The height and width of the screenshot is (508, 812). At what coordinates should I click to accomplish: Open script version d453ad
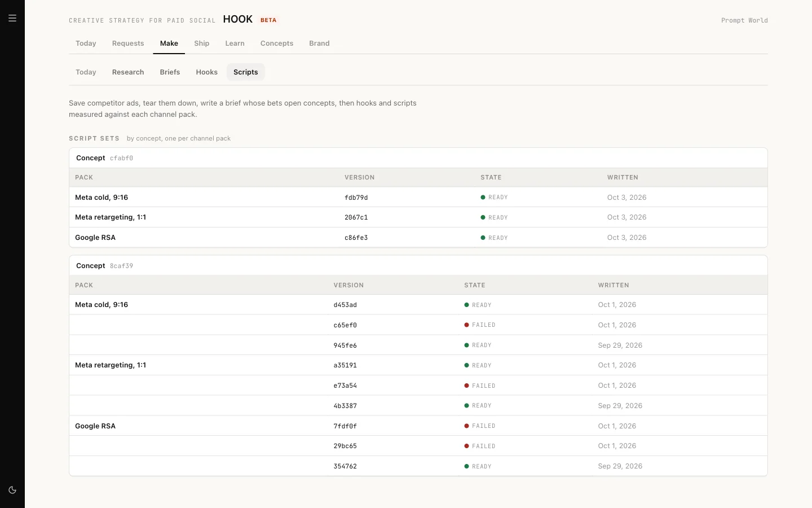(x=345, y=305)
